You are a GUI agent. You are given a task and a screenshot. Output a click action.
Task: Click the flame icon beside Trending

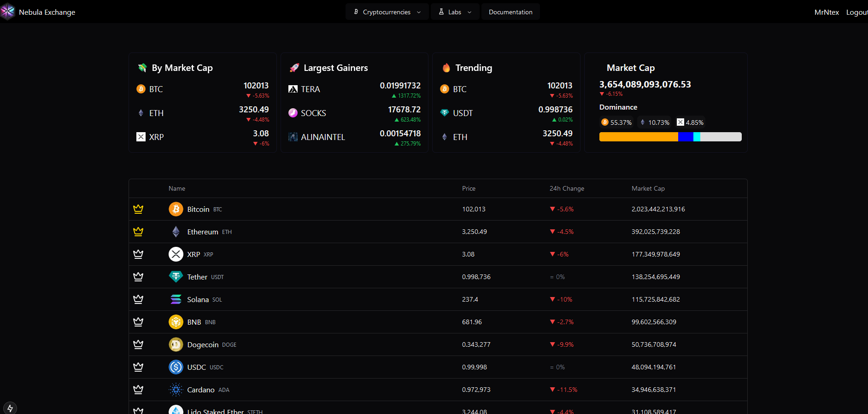tap(446, 68)
